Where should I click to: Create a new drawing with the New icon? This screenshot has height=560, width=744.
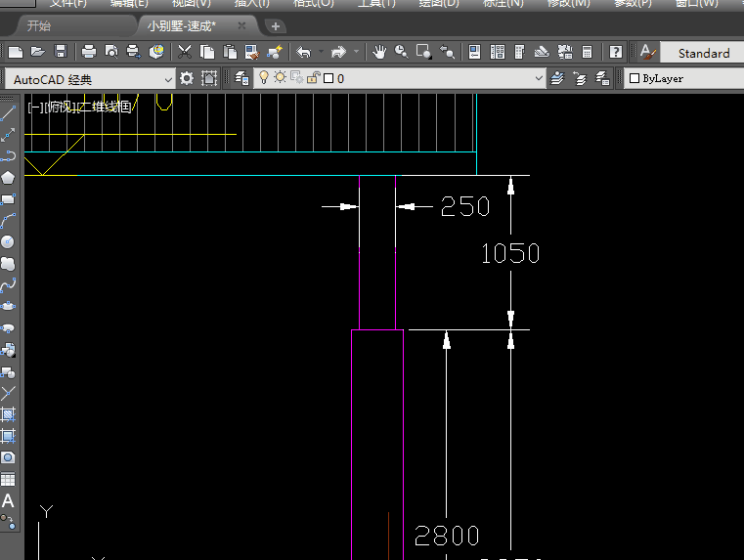(16, 51)
